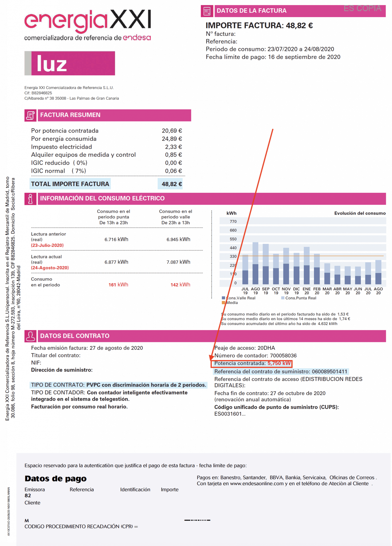Click the Alquiler equipos de medida y control label
Screen dimensions: 392x546
tap(83, 155)
